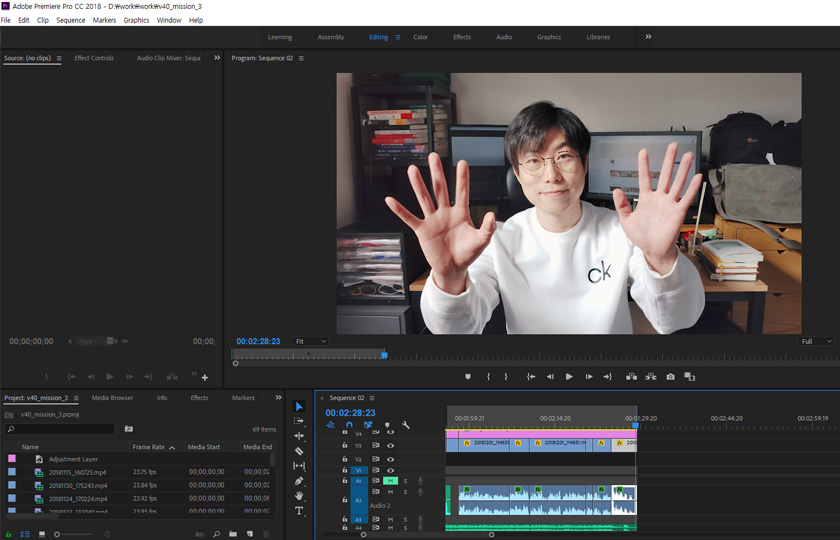Screen dimensions: 840x540
Task: Open the Sequence menu
Action: pyautogui.click(x=70, y=20)
